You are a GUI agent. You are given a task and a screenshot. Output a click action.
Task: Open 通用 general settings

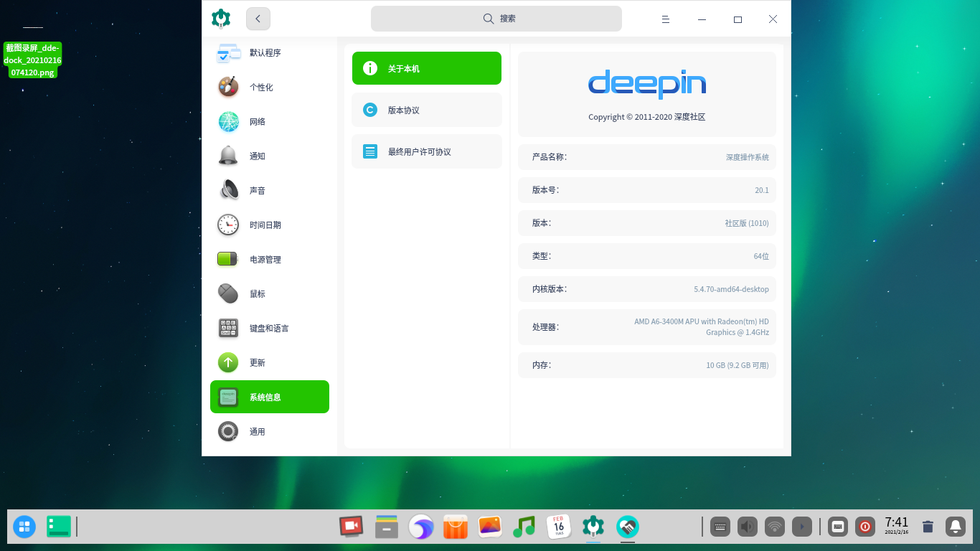(270, 432)
